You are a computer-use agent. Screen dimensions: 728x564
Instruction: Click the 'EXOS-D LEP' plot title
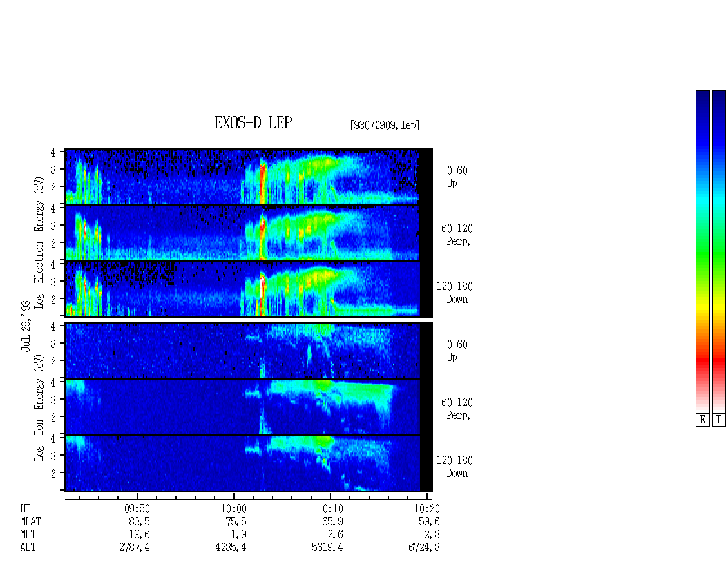tap(253, 122)
